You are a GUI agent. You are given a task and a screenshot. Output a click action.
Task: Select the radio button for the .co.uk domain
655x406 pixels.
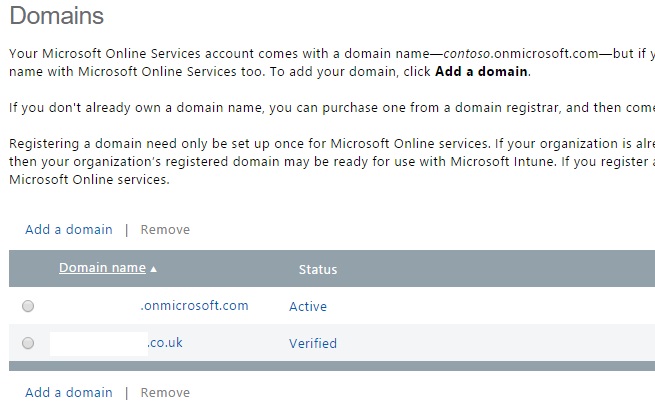click(x=28, y=343)
